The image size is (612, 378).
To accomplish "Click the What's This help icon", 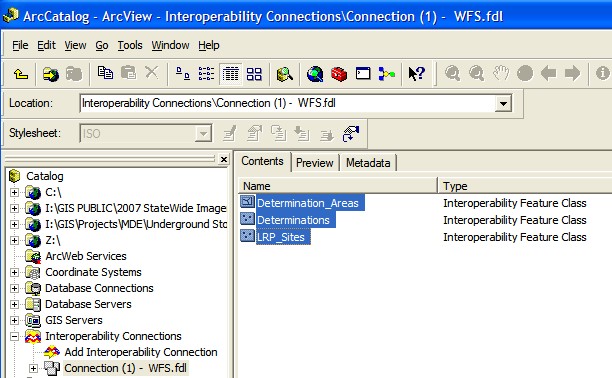I will pyautogui.click(x=416, y=73).
